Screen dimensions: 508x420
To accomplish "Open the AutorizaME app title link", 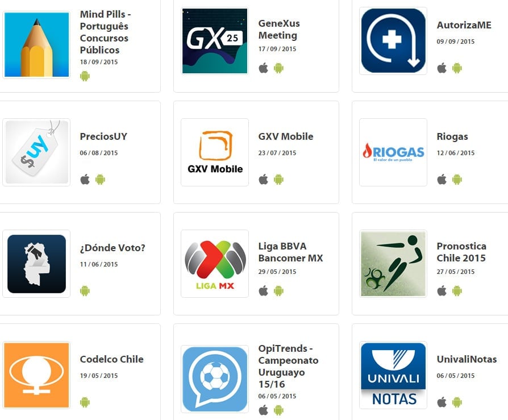I will (x=464, y=25).
